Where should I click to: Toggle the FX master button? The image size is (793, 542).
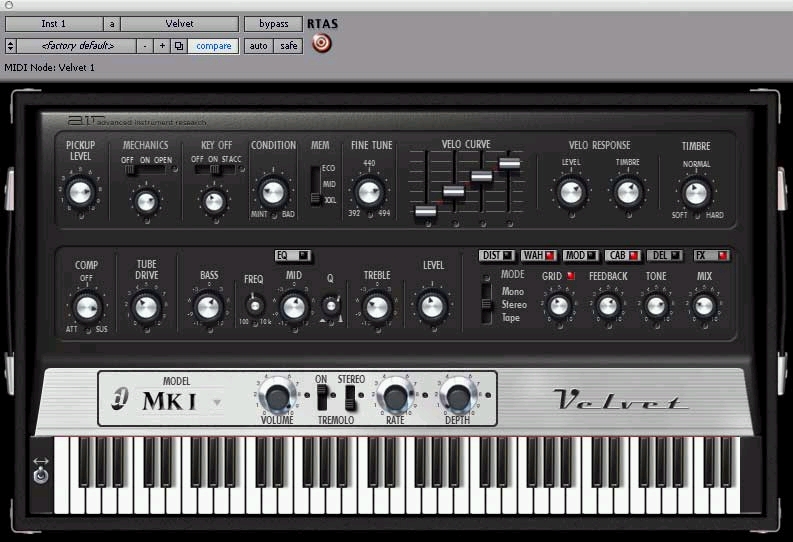[x=712, y=255]
